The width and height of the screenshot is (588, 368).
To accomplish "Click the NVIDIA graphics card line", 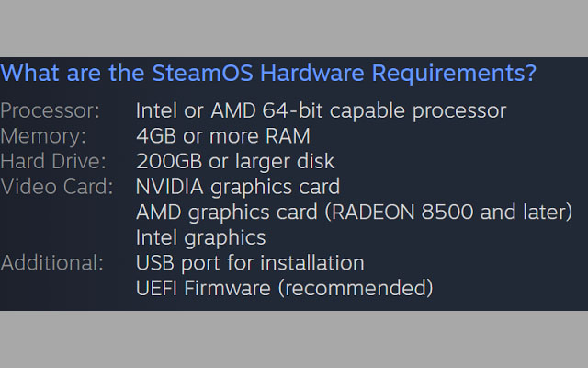I will pyautogui.click(x=237, y=187).
